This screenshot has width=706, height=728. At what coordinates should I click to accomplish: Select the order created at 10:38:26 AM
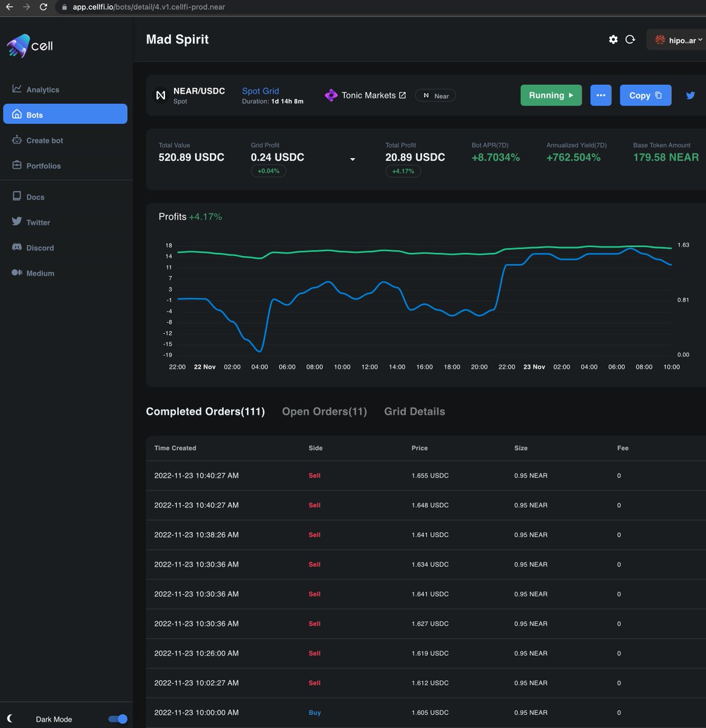pyautogui.click(x=426, y=535)
